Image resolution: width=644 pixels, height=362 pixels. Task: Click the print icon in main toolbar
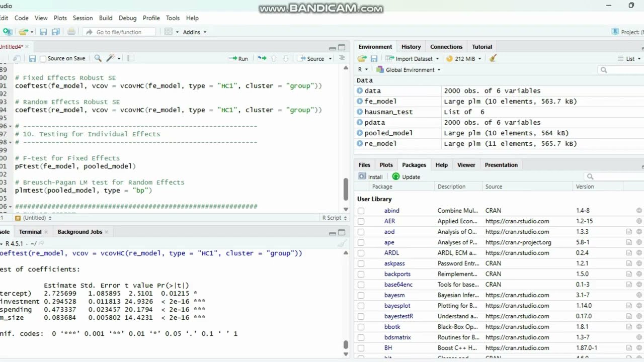[x=71, y=32]
